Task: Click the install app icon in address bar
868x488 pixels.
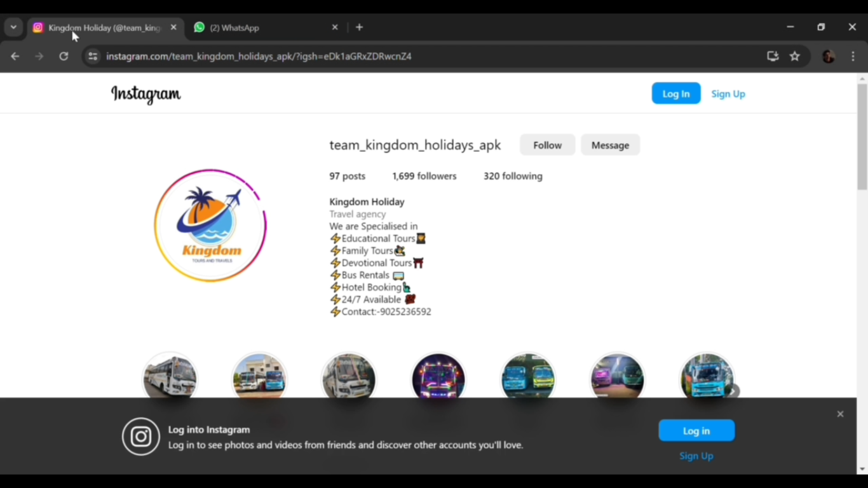Action: coord(773,57)
